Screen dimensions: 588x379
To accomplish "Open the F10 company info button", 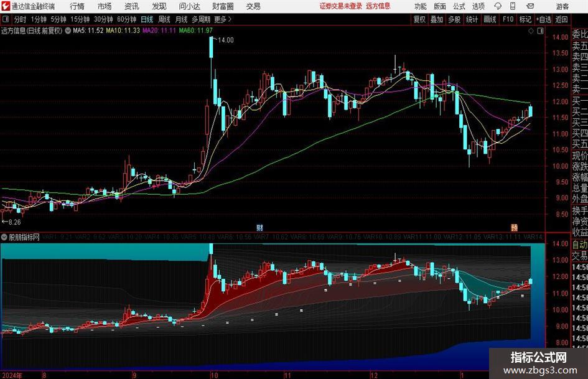I will pos(508,19).
